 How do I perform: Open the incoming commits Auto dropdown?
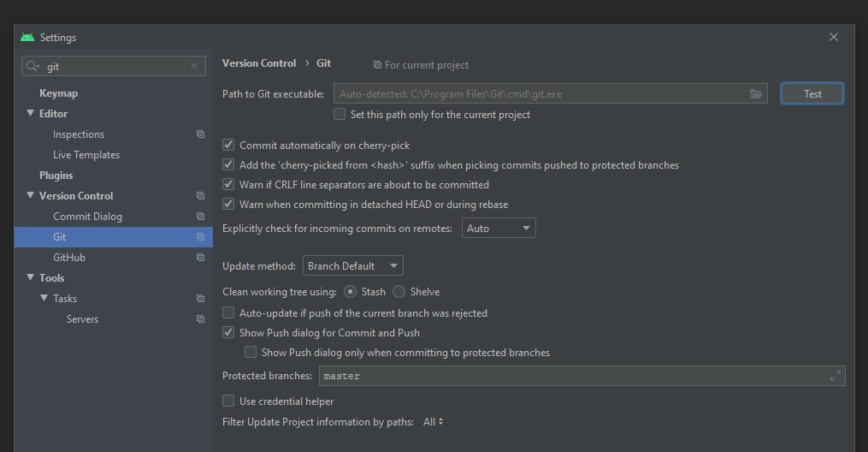point(499,229)
